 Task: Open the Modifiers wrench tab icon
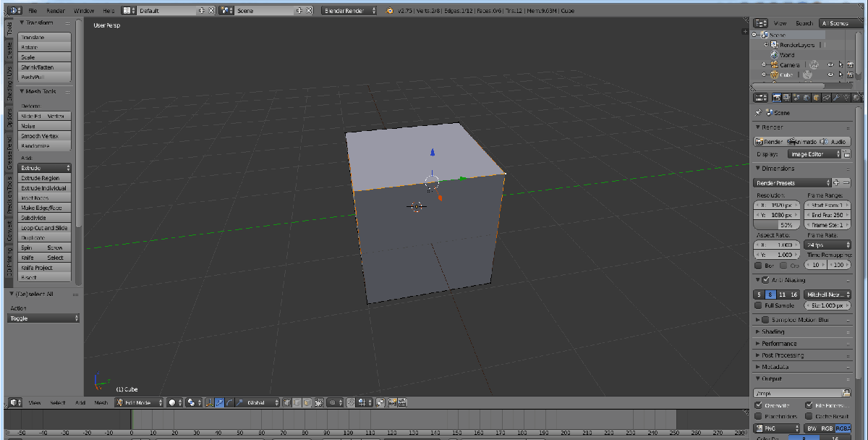tap(836, 98)
